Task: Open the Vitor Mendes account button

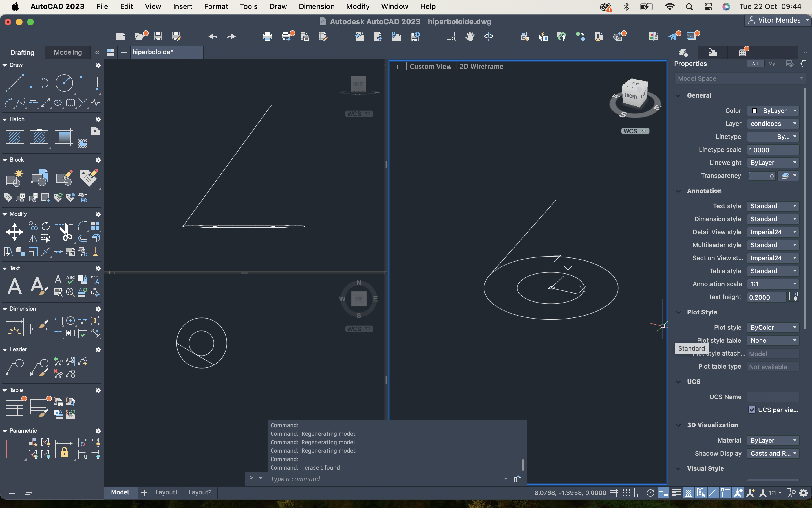Action: (x=778, y=20)
